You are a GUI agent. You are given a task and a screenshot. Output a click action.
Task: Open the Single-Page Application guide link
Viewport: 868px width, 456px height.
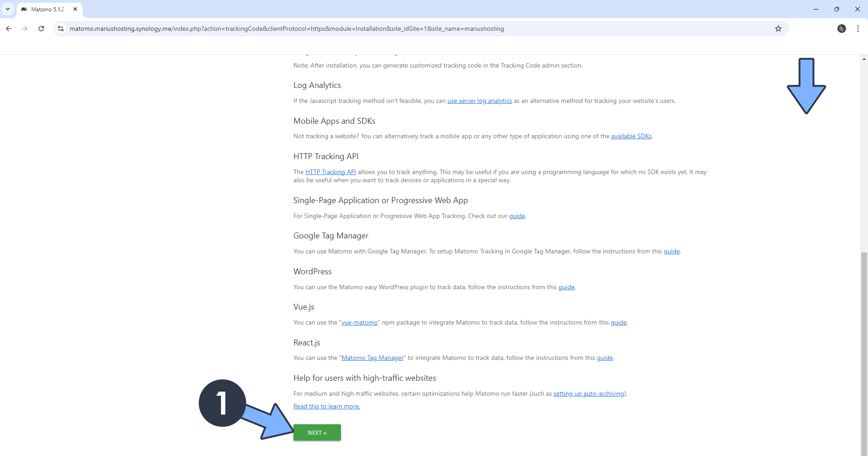click(x=517, y=216)
